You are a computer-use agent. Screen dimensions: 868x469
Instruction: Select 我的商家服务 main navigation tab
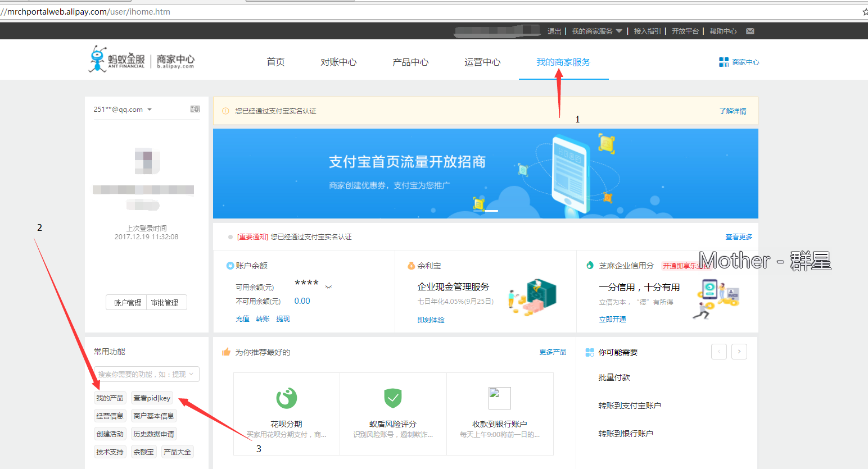[563, 62]
